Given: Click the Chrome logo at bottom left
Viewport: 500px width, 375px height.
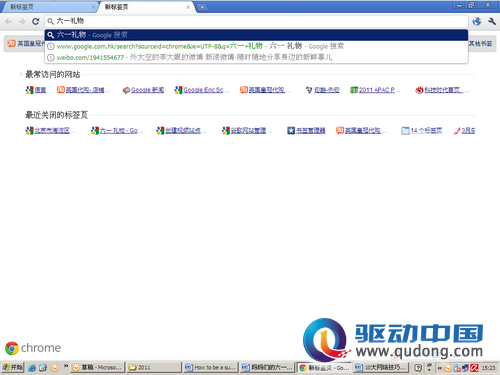Looking at the screenshot, I should point(12,348).
